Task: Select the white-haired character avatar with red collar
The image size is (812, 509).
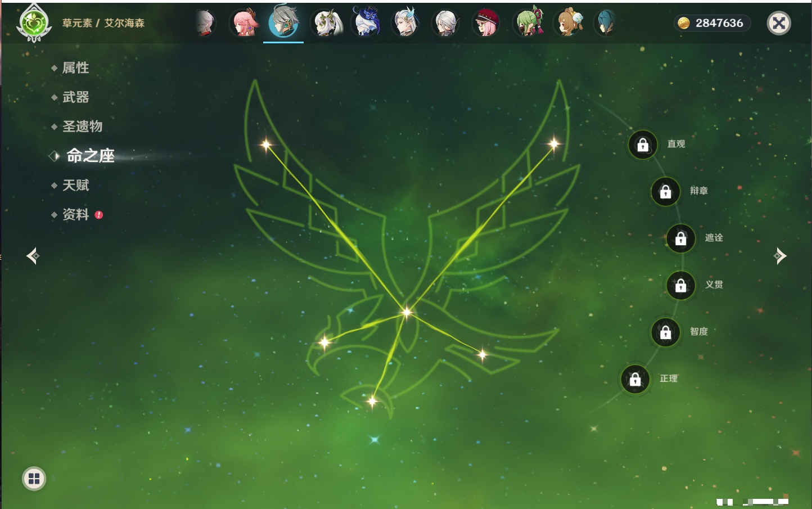Action: (206, 23)
